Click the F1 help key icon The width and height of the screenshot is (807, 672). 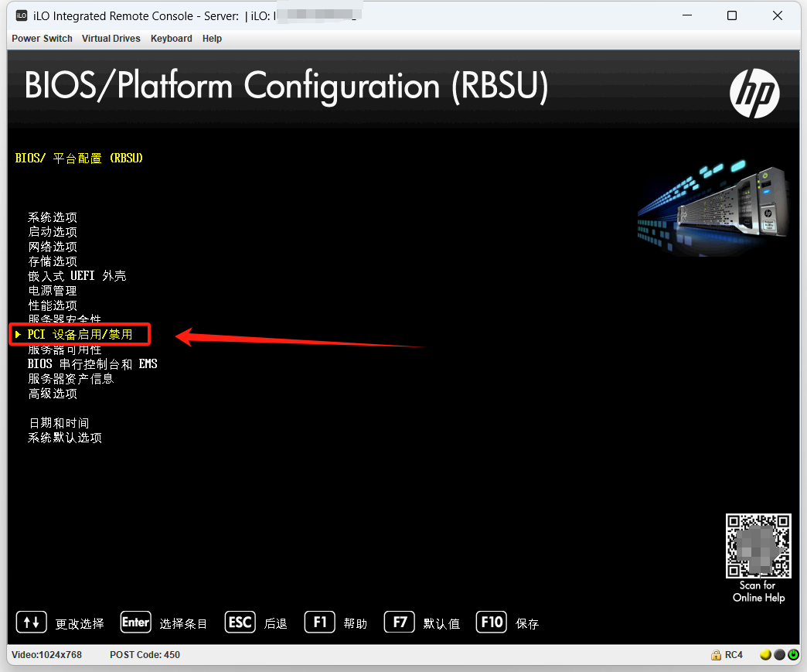tap(319, 623)
